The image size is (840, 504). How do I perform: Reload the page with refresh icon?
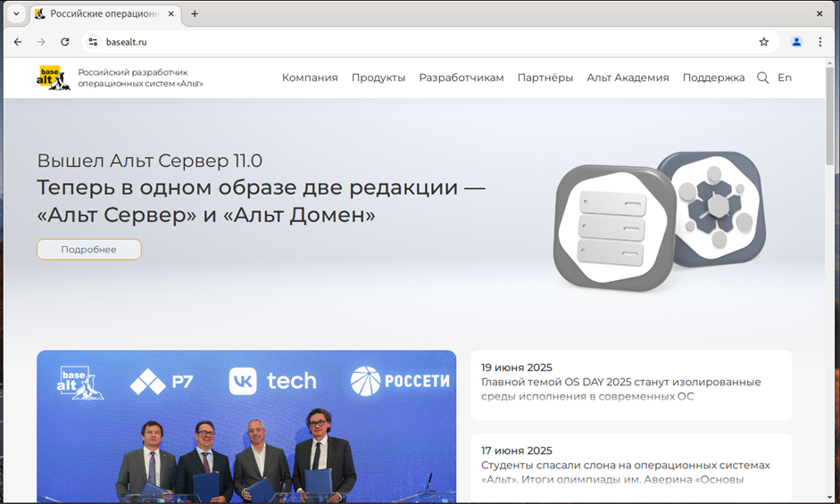[x=65, y=42]
